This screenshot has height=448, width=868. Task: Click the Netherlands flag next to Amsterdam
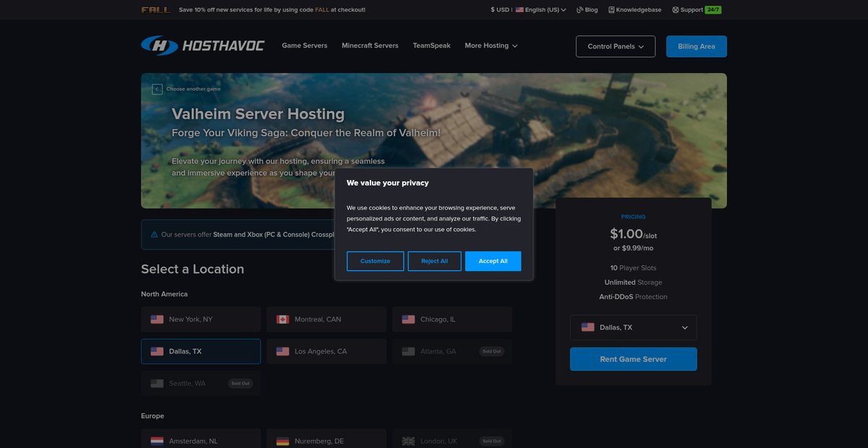[157, 441]
